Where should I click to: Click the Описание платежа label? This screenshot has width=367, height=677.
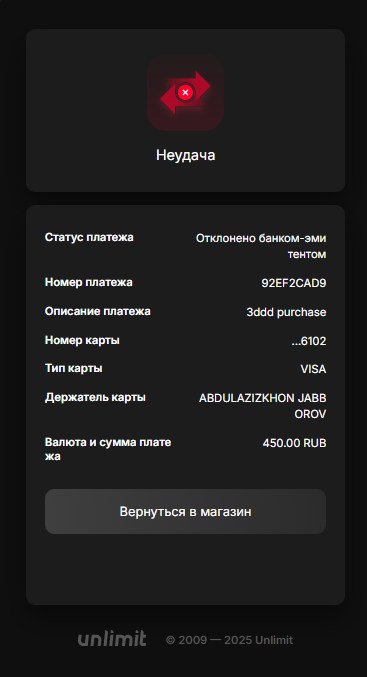click(x=98, y=311)
